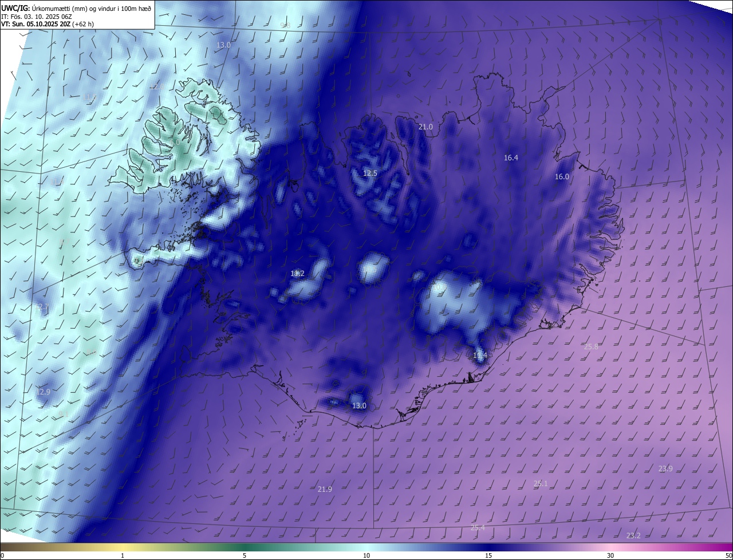Screen dimensions: 733x560
Task: Click the 12.5 value on the map
Action: pos(370,173)
